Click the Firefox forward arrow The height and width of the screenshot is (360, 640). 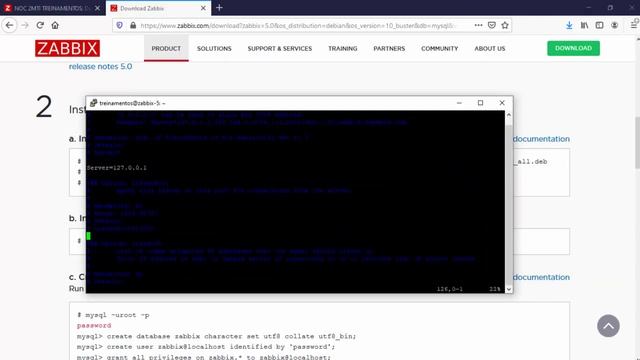coord(25,25)
